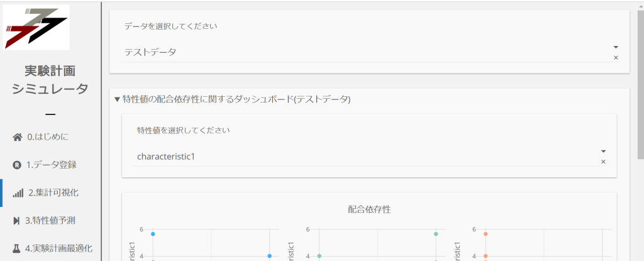
Task: Clear the テストデータ selection with its × icon
Action: pos(616,58)
